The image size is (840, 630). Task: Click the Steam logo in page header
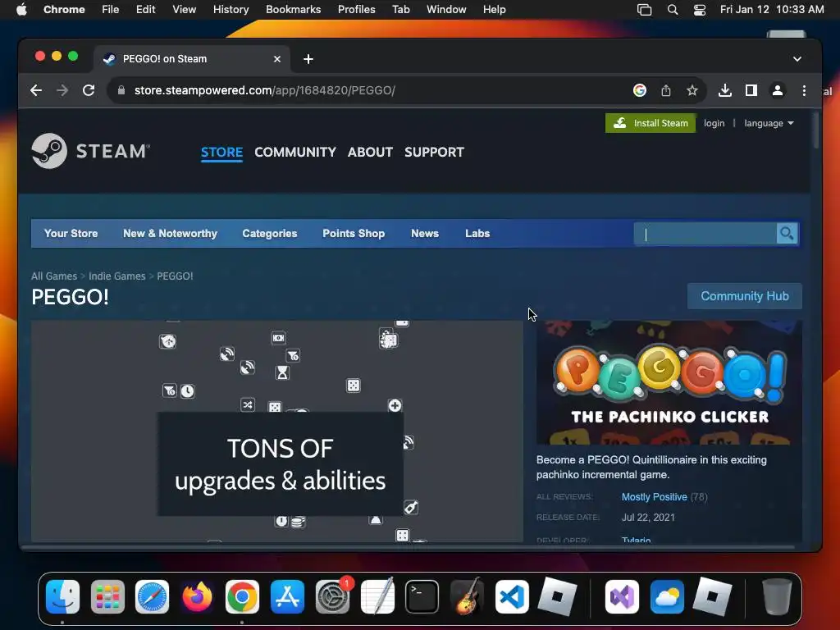pyautogui.click(x=90, y=151)
